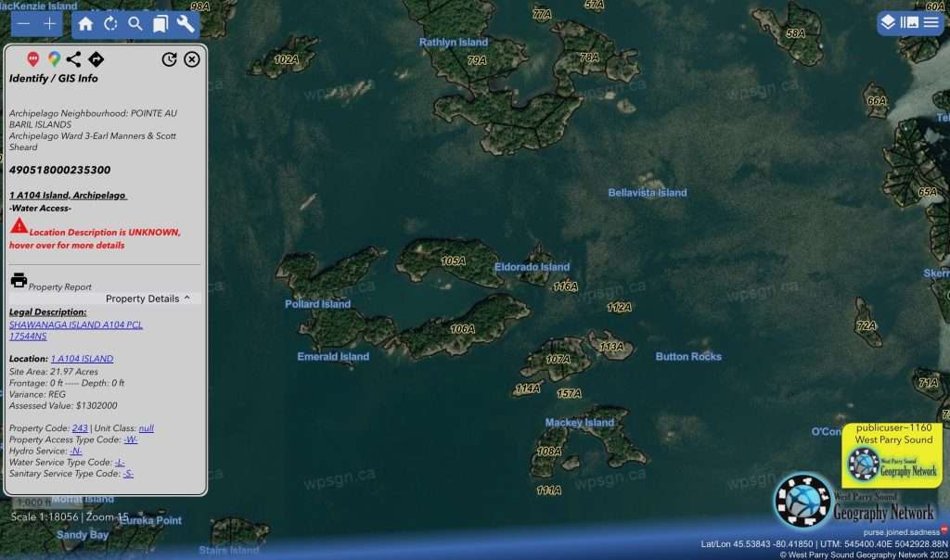The image size is (950, 560).
Task: Click the purse.joined.sadness what3words text
Action: point(901,532)
